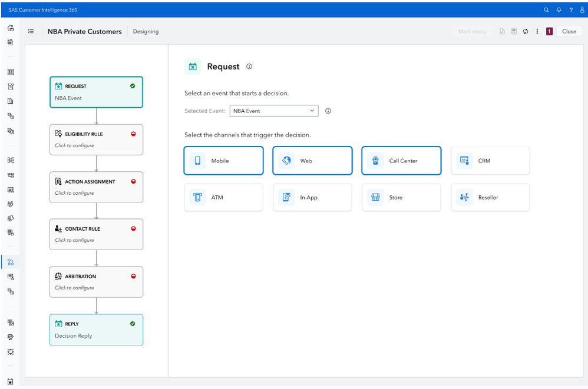Click the calendar icon beside Request heading

[193, 67]
